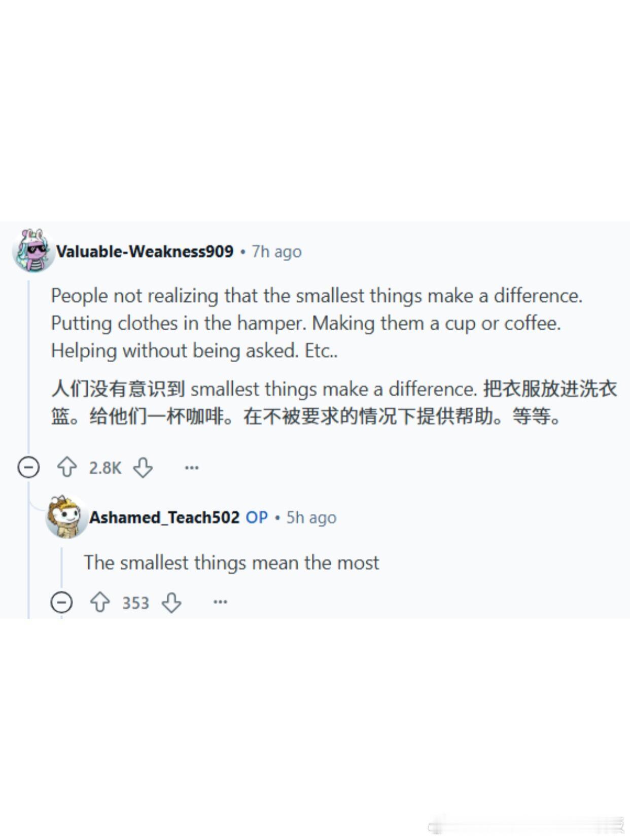This screenshot has height=840, width=630.
Task: Upvote the Ashamed_Teach502 reply
Action: point(100,602)
